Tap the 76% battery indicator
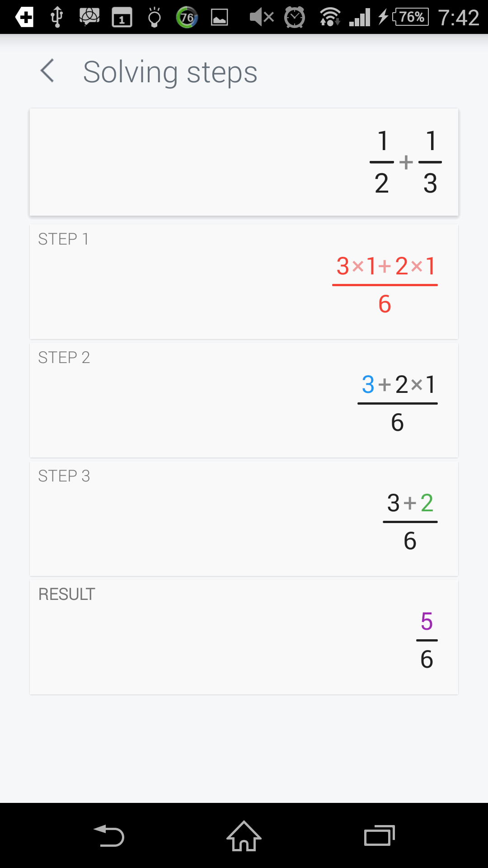Image resolution: width=488 pixels, height=868 pixels. [x=410, y=18]
